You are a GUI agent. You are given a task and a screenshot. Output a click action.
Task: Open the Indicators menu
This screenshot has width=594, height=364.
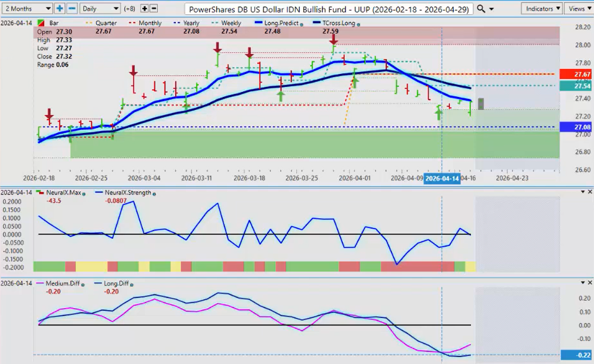[542, 9]
